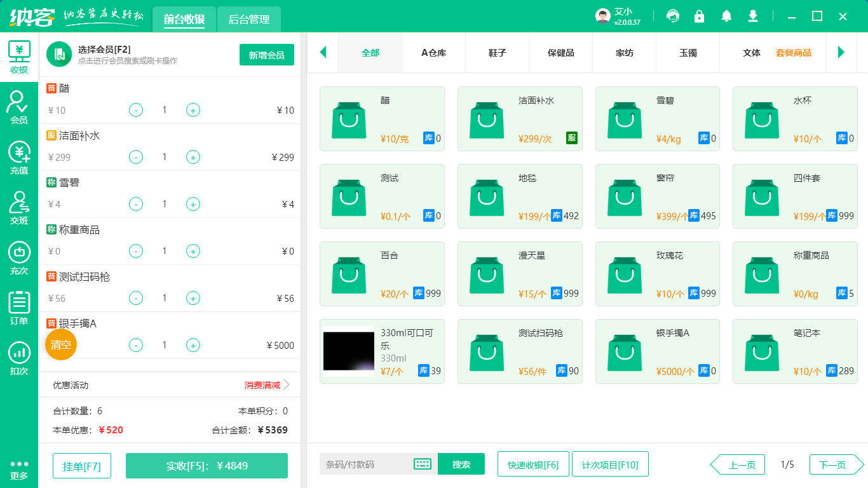868x488 pixels.
Task: Switch to the 后台管理 tab
Action: (x=248, y=20)
